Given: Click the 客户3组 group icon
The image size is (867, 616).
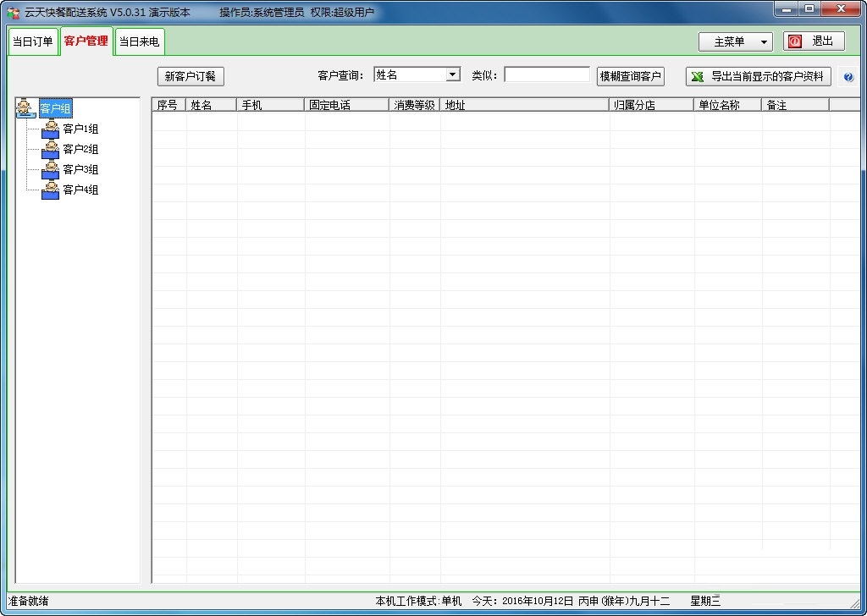Looking at the screenshot, I should (x=50, y=169).
